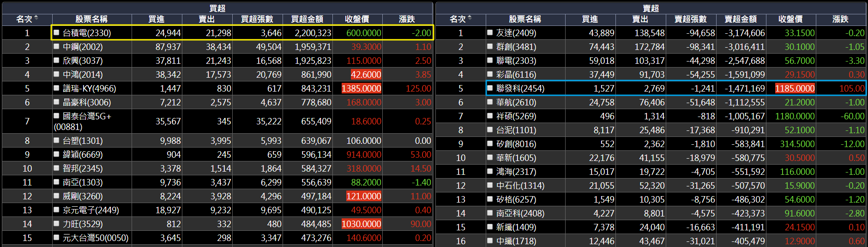The height and width of the screenshot is (247, 868).
Task: Open the 聯電(2303) stock name
Action: 516,61
